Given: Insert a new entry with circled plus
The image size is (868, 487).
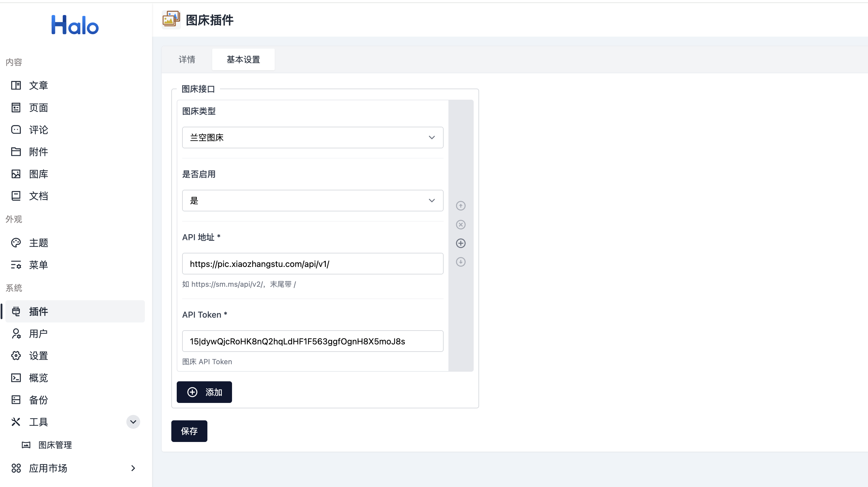Looking at the screenshot, I should [461, 243].
